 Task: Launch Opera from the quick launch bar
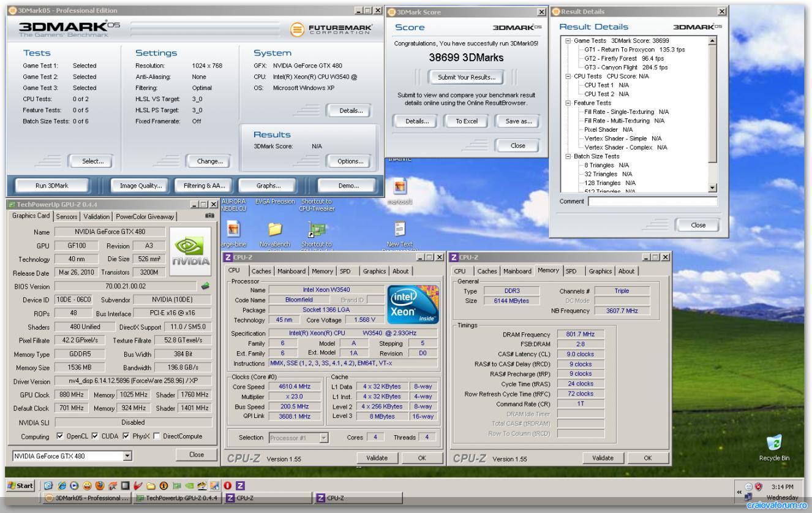pos(227,485)
